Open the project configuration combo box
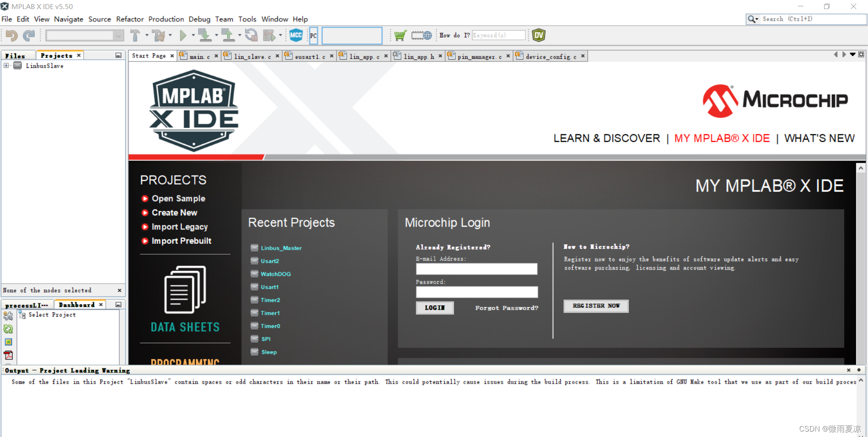The width and height of the screenshot is (868, 437). click(x=85, y=35)
